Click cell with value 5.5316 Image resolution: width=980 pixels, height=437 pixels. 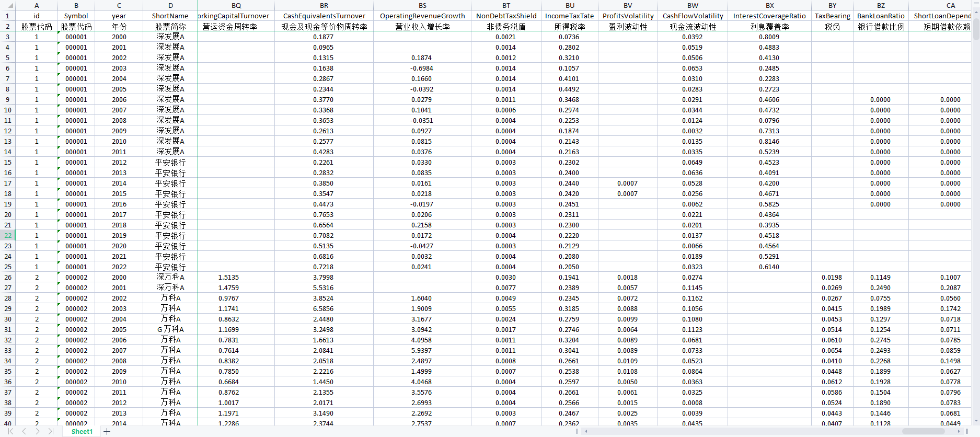324,287
